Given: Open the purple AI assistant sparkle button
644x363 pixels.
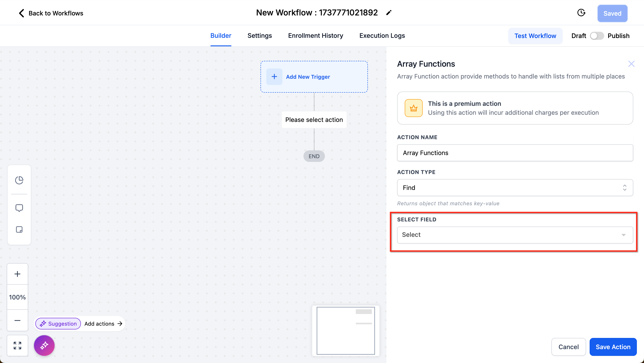Looking at the screenshot, I should [44, 346].
